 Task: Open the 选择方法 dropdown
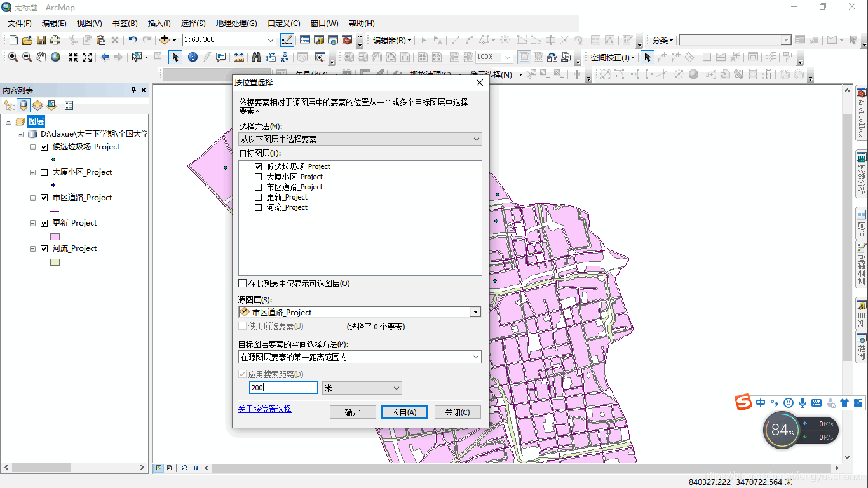(x=360, y=139)
